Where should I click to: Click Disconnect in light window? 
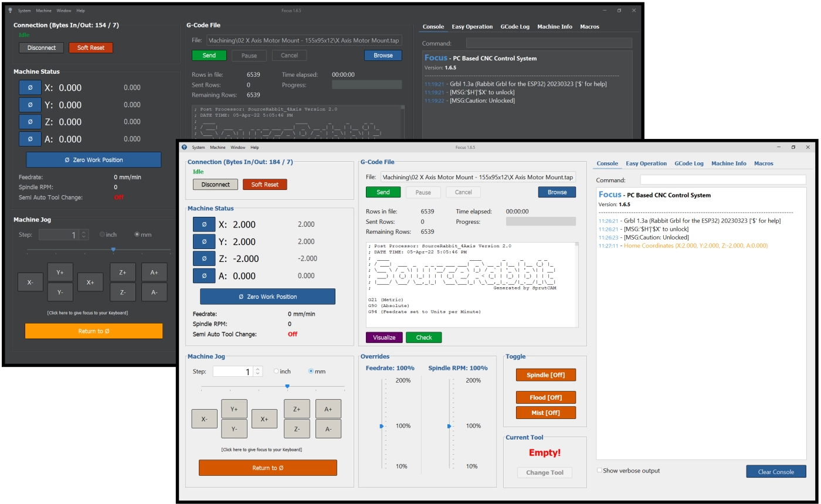215,184
